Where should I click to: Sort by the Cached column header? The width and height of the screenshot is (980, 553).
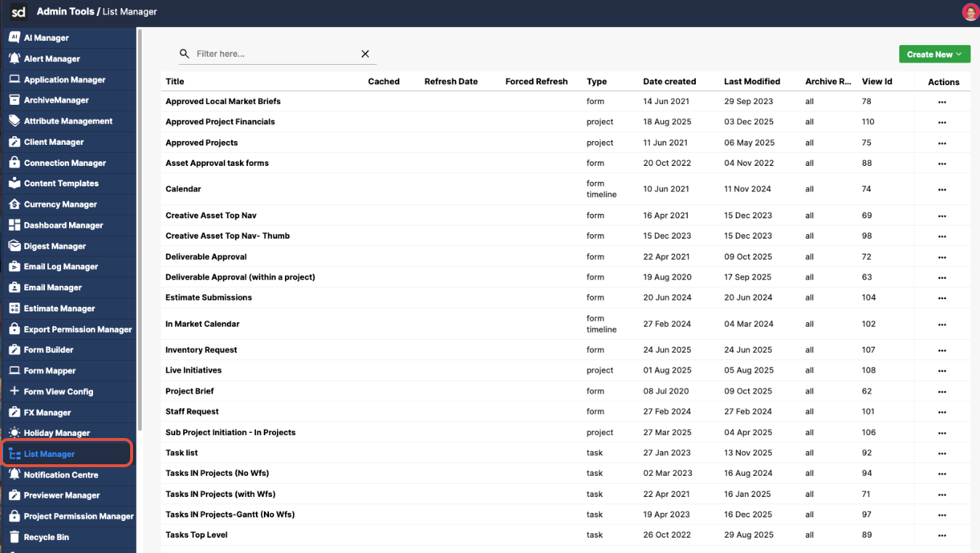point(384,81)
